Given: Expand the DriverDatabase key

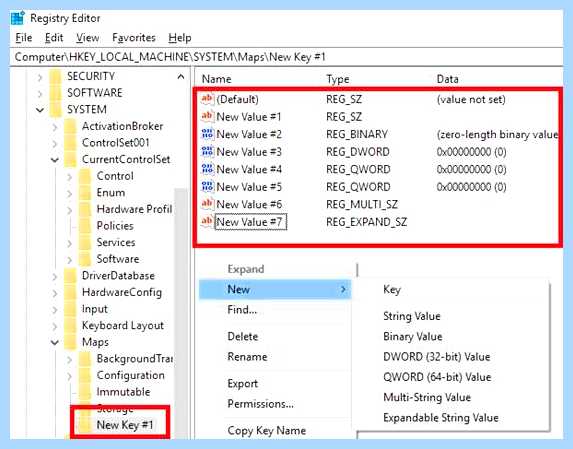Looking at the screenshot, I should click(55, 276).
